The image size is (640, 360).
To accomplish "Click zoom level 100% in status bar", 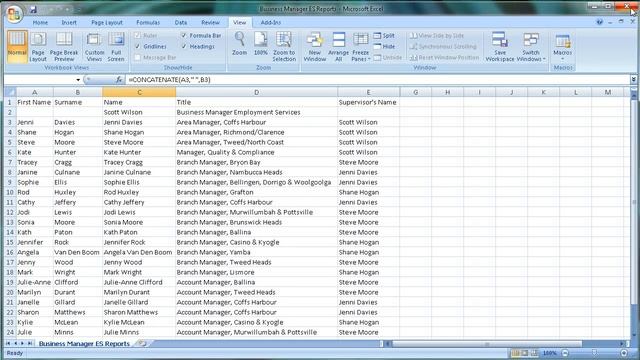I will coord(549,353).
